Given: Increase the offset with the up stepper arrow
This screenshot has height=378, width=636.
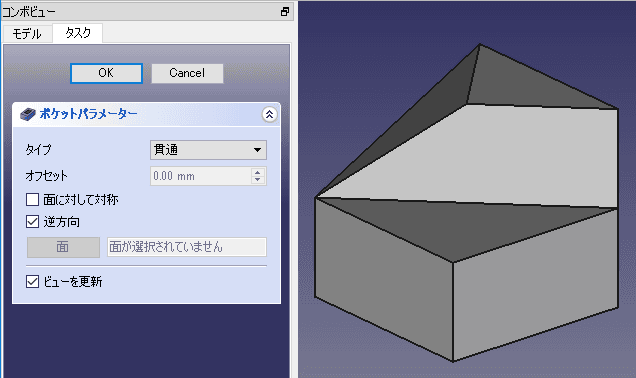Looking at the screenshot, I should pos(258,172).
